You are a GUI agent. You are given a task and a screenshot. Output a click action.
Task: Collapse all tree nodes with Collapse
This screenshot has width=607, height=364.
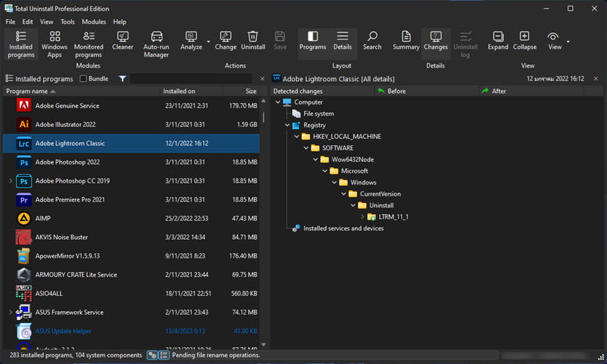(x=524, y=41)
